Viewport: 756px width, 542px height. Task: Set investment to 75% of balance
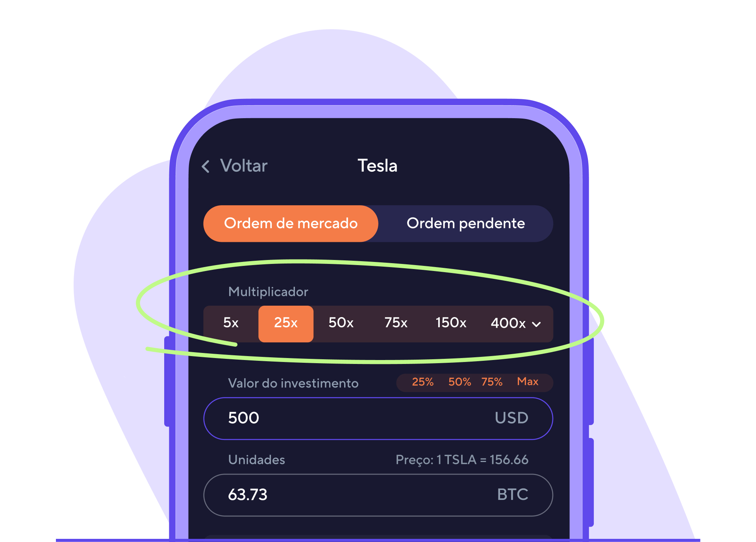click(x=492, y=382)
